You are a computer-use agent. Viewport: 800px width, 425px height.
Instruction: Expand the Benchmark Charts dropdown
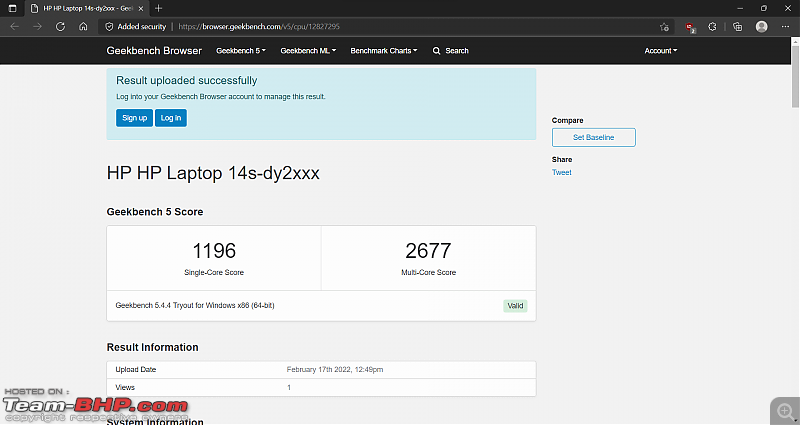[384, 51]
